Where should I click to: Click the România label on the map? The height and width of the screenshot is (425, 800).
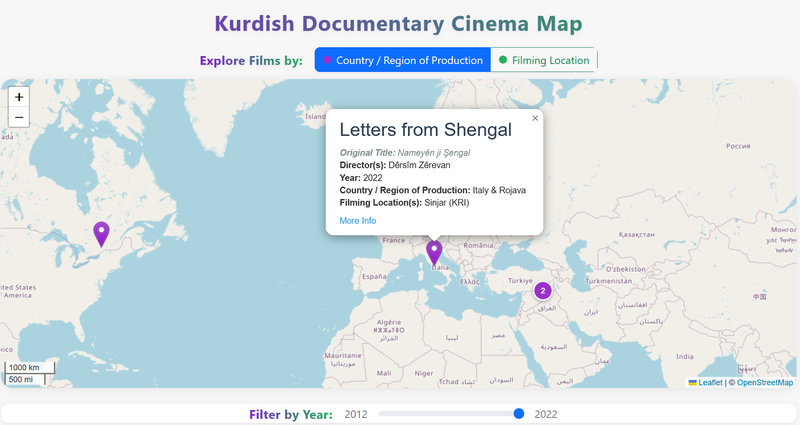[478, 245]
